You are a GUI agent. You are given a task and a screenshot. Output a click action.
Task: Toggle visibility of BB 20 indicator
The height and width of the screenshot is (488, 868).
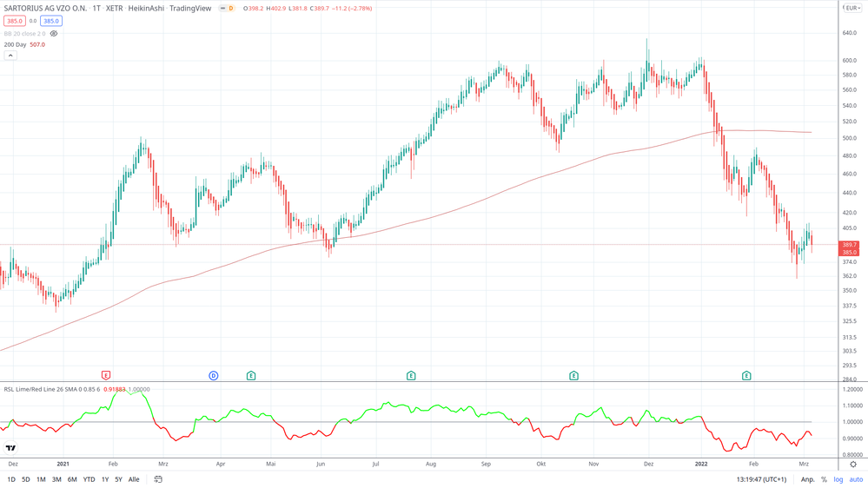[x=54, y=34]
